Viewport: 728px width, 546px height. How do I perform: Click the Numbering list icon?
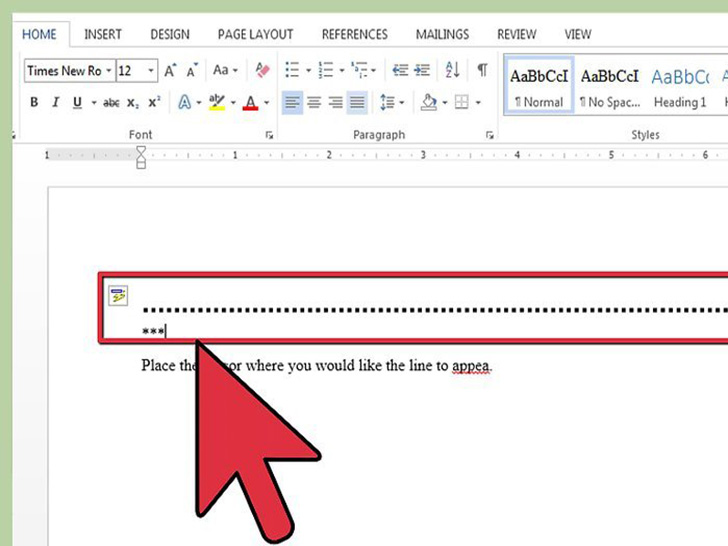tap(325, 70)
